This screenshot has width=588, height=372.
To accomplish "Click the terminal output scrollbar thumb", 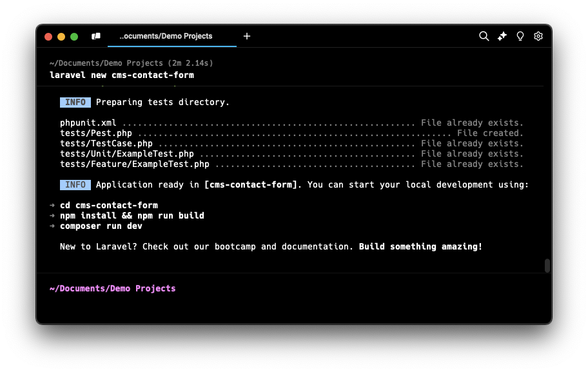I will coord(547,266).
